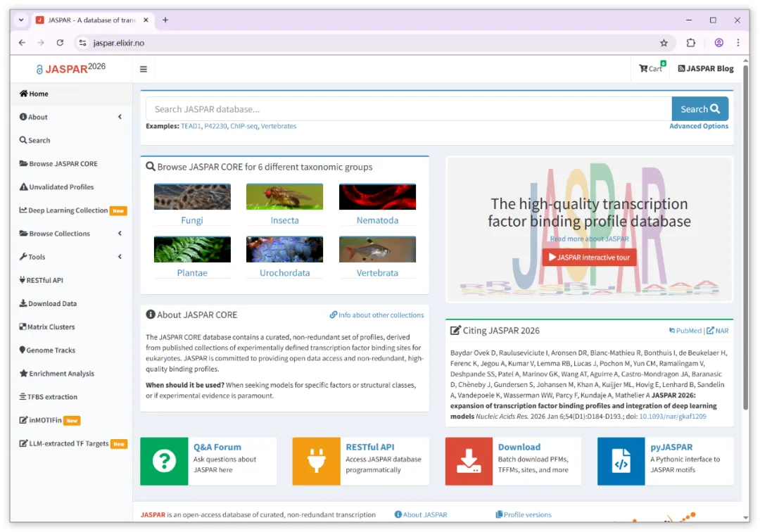Start the JASPAR interactive tour

[590, 258]
